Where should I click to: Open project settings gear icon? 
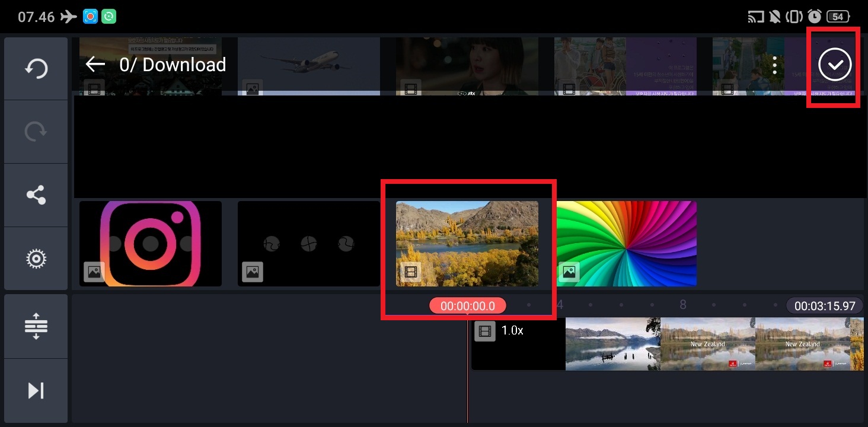36,259
